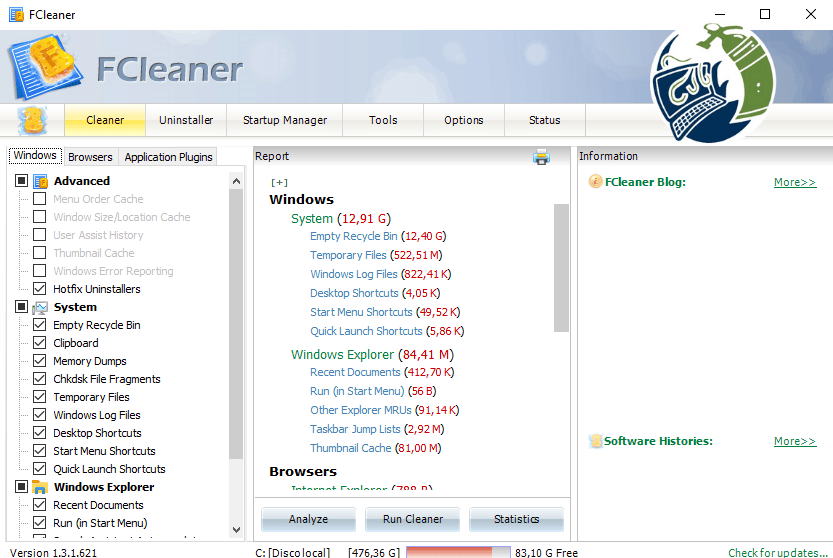
Task: Click the FCleaner logo in header banner
Action: coord(45,67)
